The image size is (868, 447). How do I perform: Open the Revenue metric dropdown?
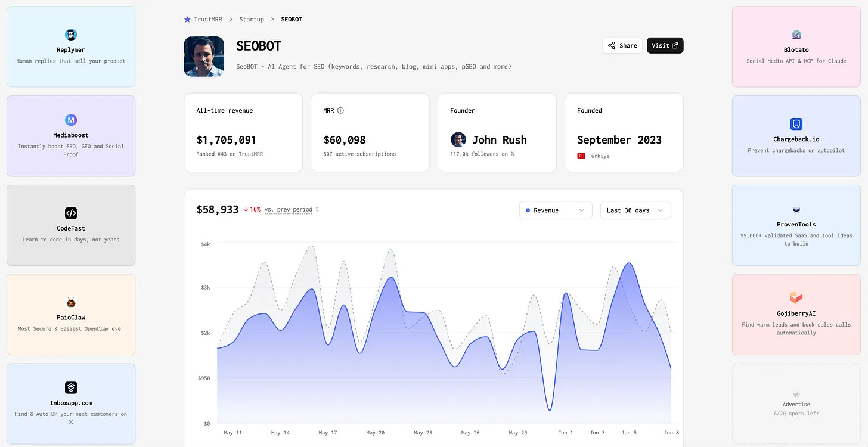(556, 210)
